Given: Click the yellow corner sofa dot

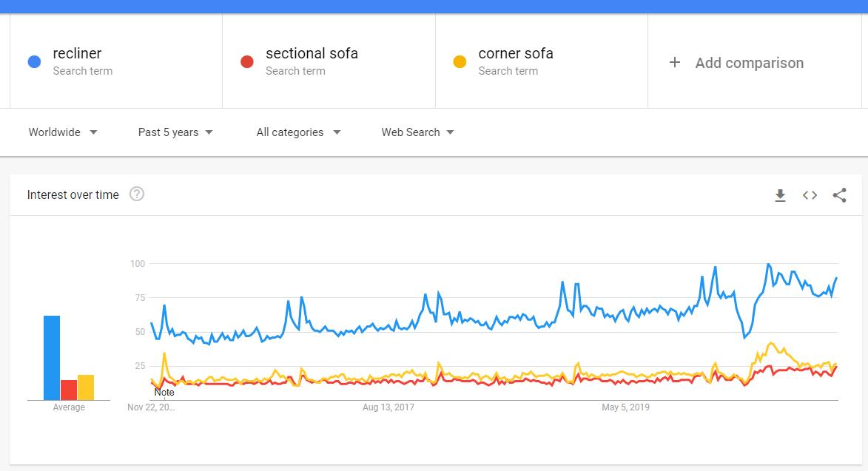Looking at the screenshot, I should click(x=460, y=62).
